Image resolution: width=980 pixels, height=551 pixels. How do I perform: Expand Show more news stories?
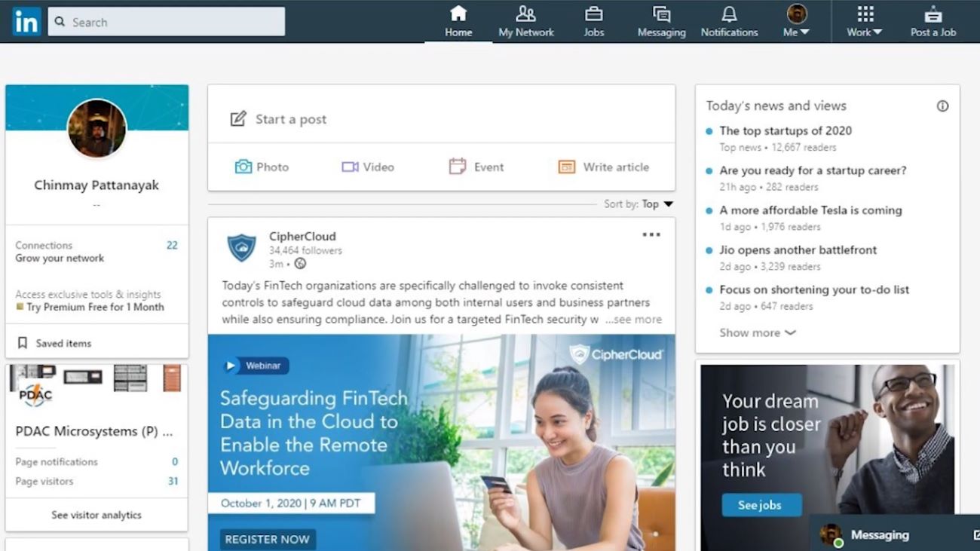tap(758, 332)
